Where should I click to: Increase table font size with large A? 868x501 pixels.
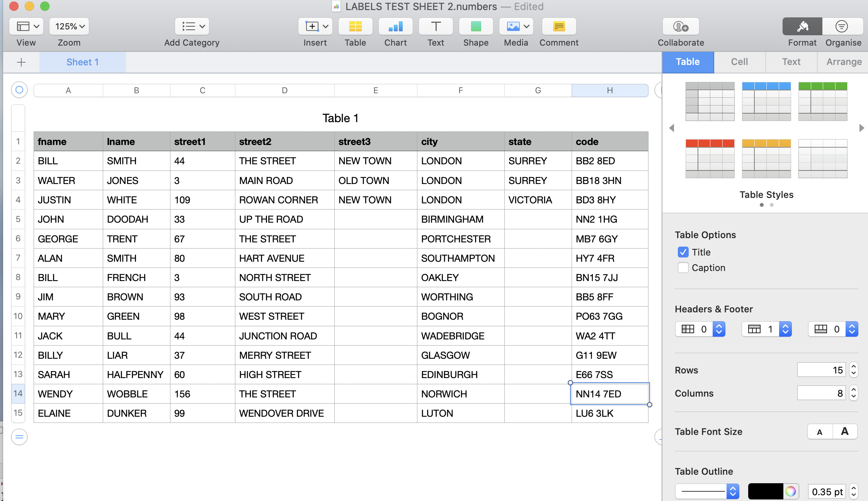pyautogui.click(x=845, y=431)
